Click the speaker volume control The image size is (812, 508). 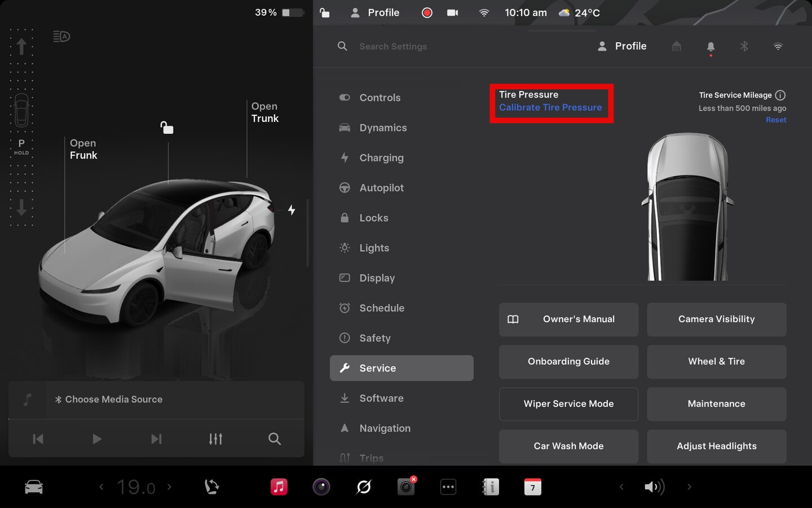(x=654, y=487)
